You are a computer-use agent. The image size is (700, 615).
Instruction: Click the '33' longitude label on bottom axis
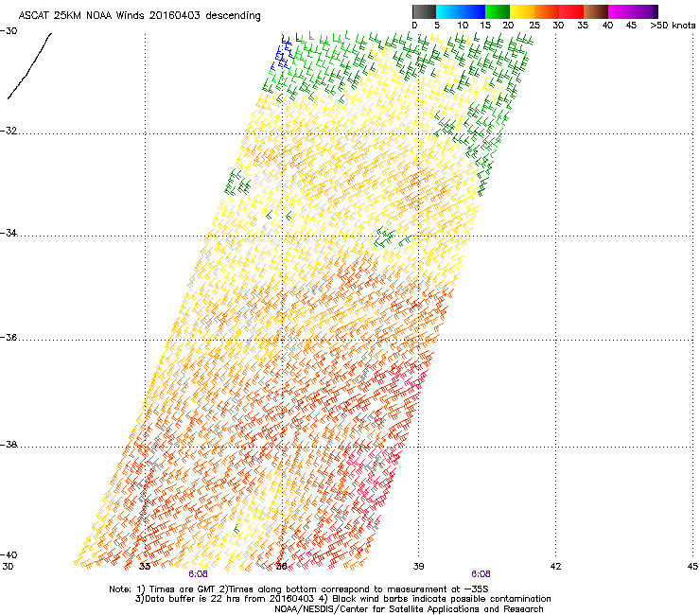(145, 567)
